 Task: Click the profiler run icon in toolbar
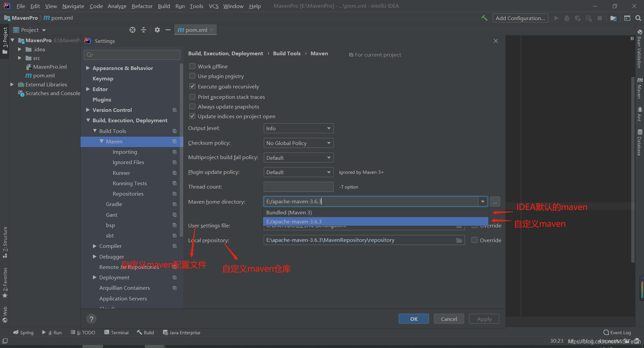tap(589, 18)
